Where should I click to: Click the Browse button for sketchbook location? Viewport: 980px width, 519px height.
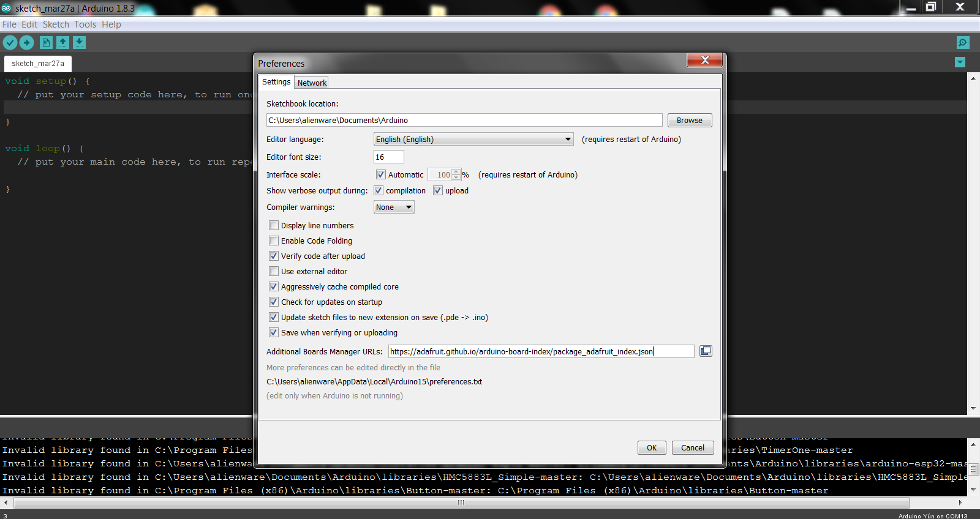[690, 120]
